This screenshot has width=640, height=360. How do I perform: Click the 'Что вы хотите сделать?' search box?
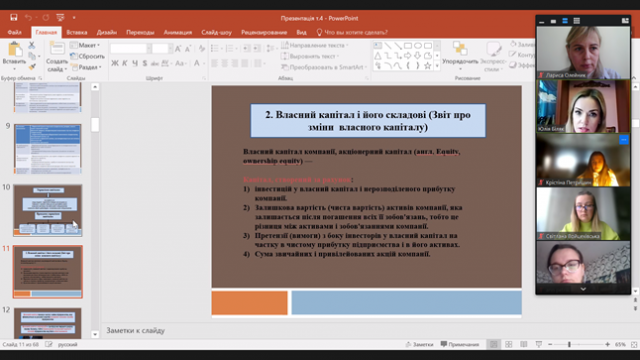[351, 32]
